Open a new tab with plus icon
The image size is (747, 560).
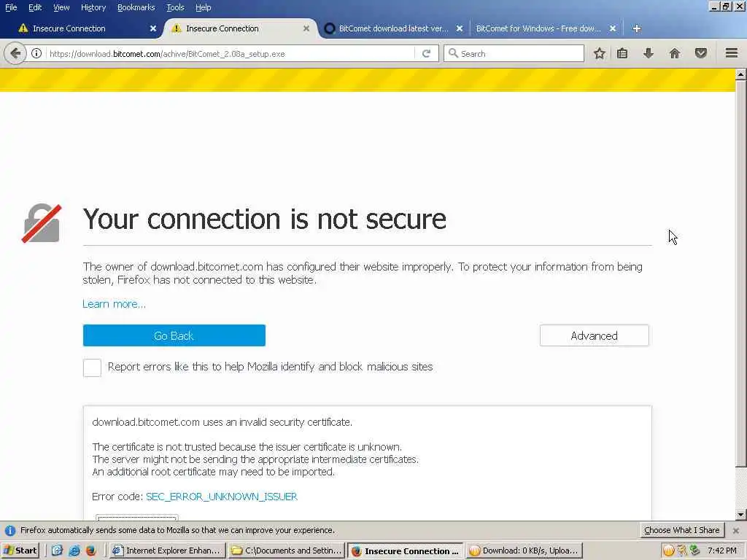tap(636, 28)
